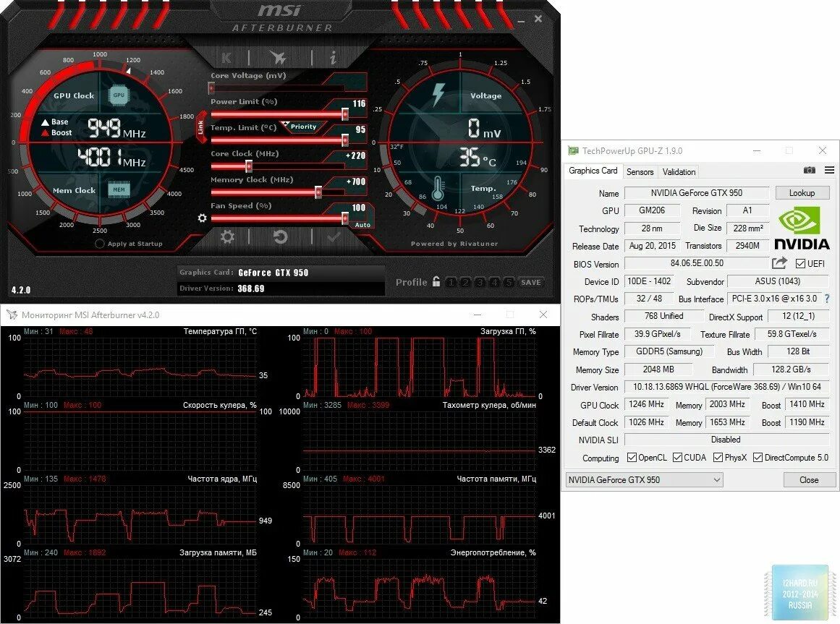
Task: Open GPU-Z hamburger menu icon
Action: coord(829,170)
